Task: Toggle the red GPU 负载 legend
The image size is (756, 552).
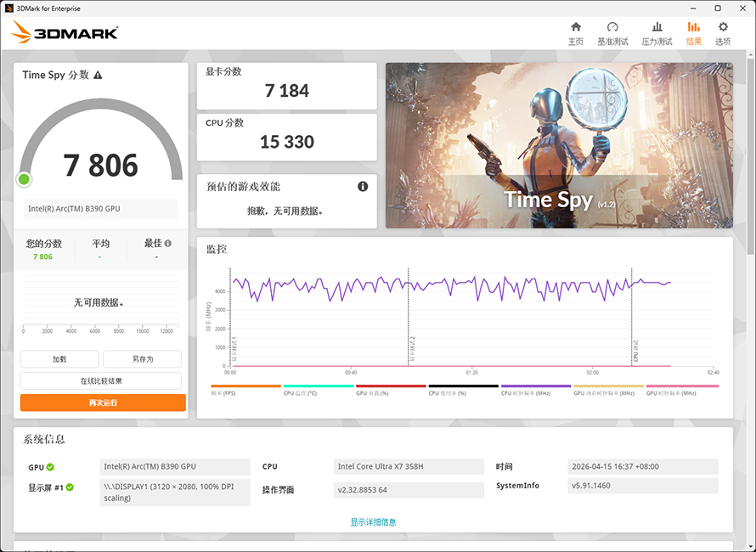Action: point(391,390)
